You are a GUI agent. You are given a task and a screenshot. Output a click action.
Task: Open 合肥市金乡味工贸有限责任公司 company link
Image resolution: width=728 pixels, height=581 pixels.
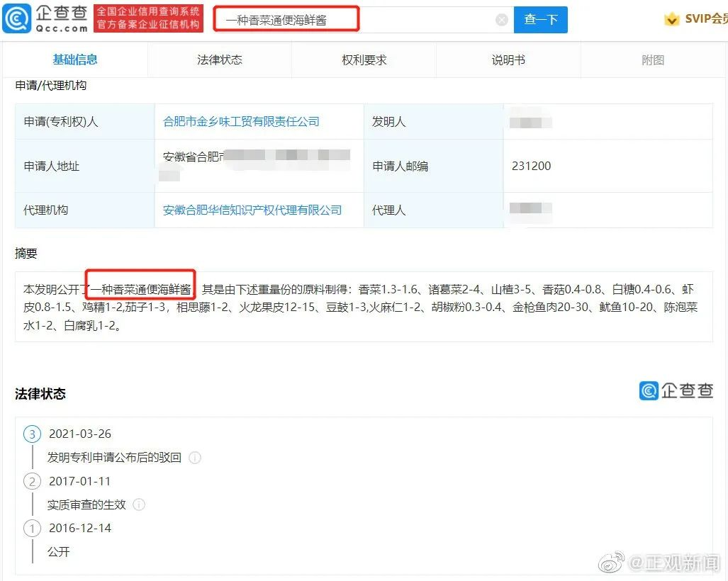[241, 122]
